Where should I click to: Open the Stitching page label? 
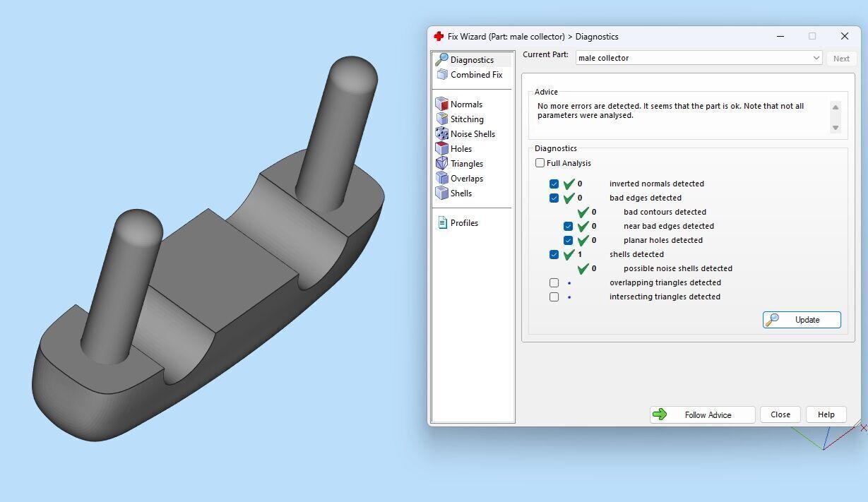tap(467, 119)
